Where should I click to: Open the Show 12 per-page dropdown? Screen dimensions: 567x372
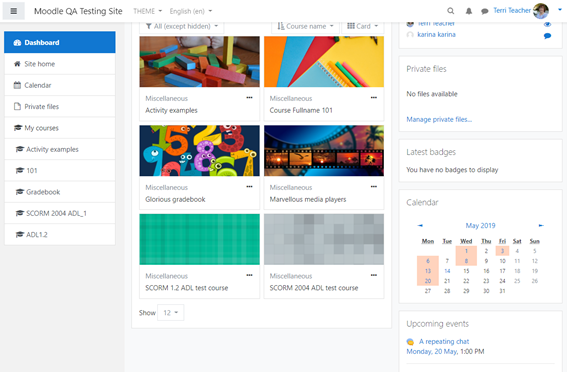coord(171,313)
